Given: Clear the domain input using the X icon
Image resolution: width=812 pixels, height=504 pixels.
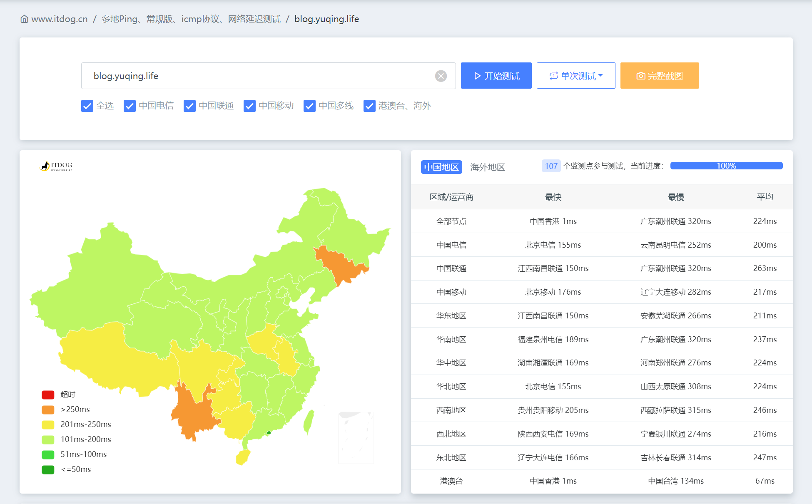Looking at the screenshot, I should 441,75.
